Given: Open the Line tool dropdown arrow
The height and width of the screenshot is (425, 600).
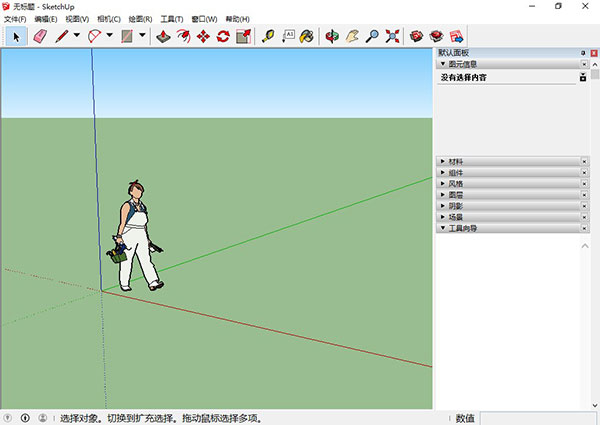Looking at the screenshot, I should [x=77, y=35].
